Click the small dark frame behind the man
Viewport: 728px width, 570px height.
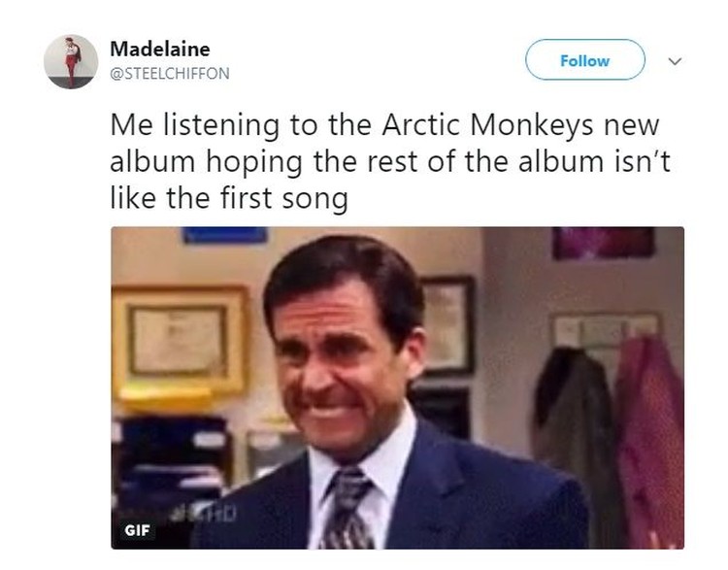click(448, 324)
